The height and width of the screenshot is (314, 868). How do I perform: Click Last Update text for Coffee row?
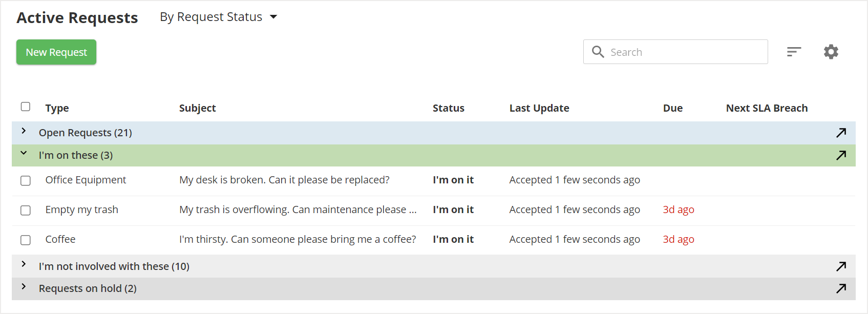tap(575, 239)
